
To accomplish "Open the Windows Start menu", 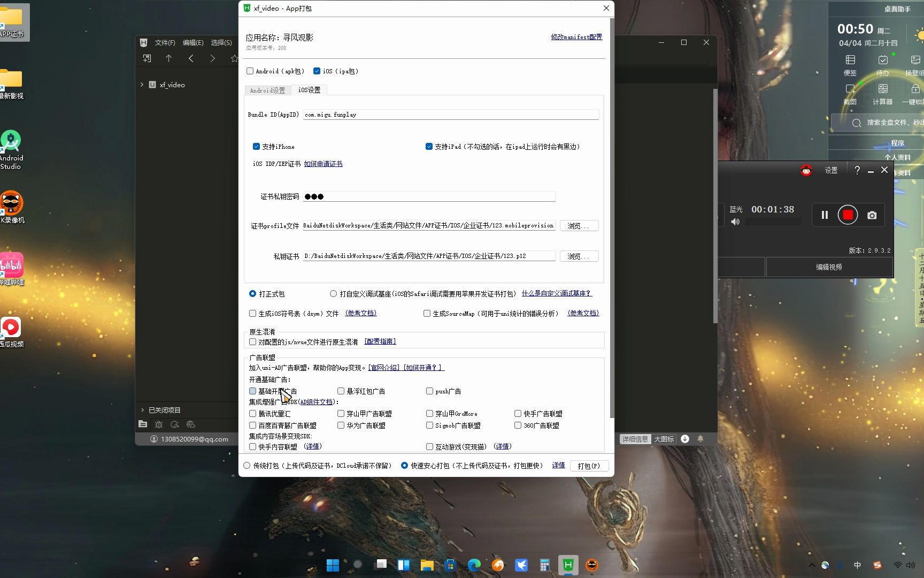I will (333, 565).
